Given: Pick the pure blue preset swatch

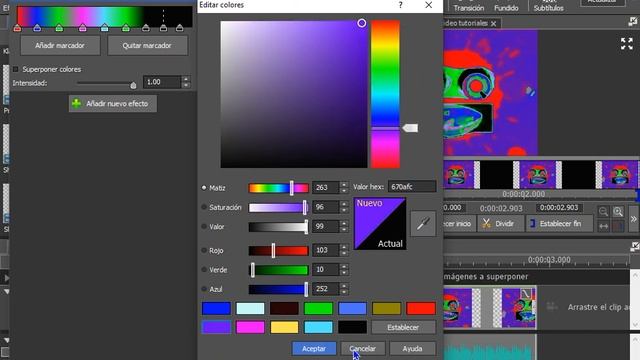Looking at the screenshot, I should click(216, 308).
